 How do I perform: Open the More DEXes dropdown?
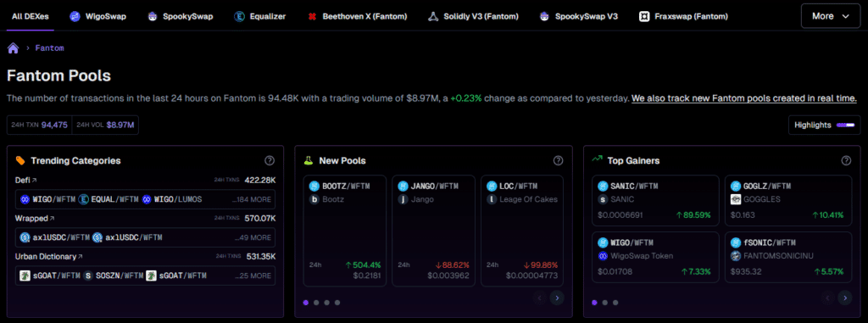[x=831, y=16]
